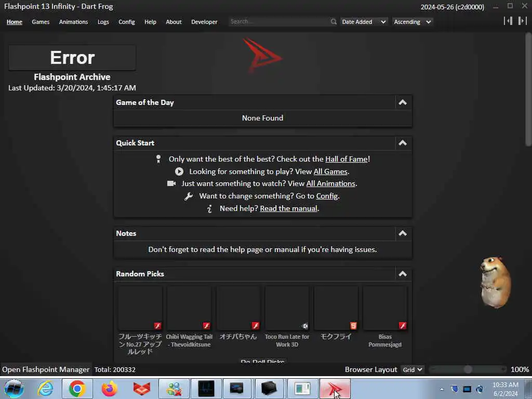Open the Chibi Wagging Tail thumbnail
The width and height of the screenshot is (532, 399).
point(189,308)
